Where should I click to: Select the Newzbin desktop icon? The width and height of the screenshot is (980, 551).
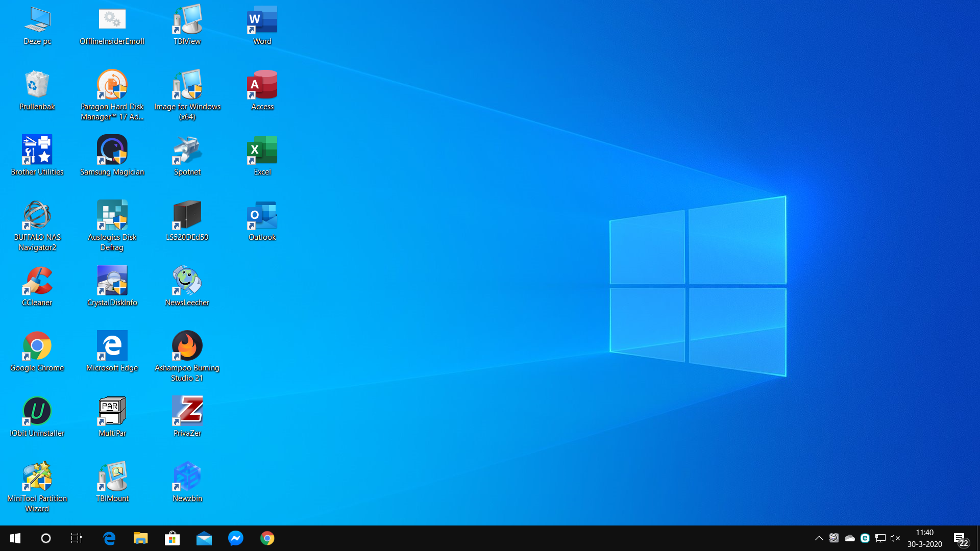coord(187,483)
